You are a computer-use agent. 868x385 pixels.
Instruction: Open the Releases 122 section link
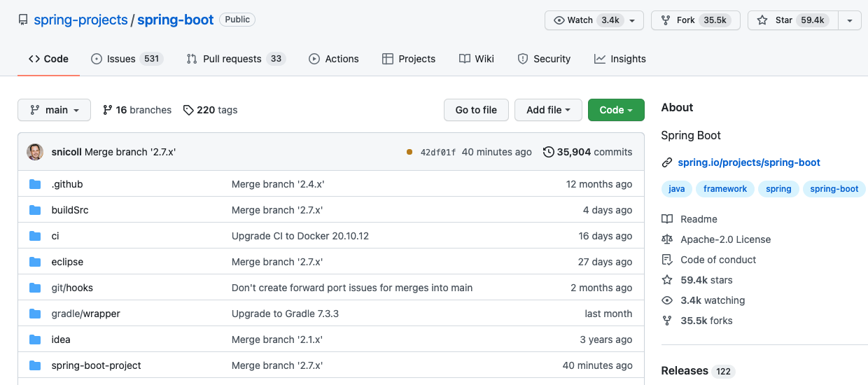(x=698, y=371)
